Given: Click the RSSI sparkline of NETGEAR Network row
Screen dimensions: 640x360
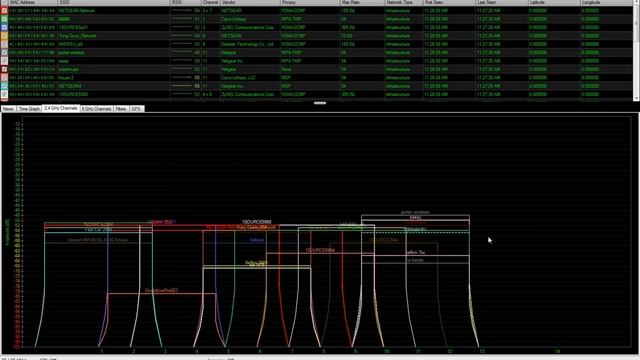Looking at the screenshot, I should point(182,11).
